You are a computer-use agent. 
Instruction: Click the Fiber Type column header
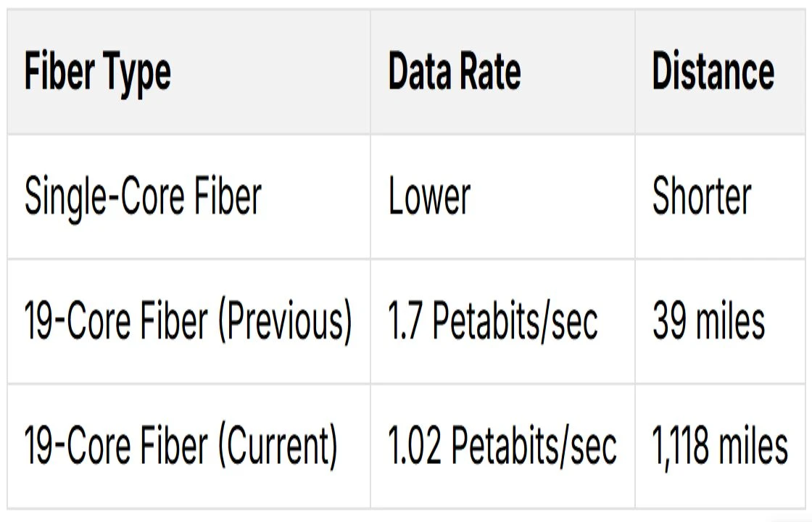click(x=189, y=72)
